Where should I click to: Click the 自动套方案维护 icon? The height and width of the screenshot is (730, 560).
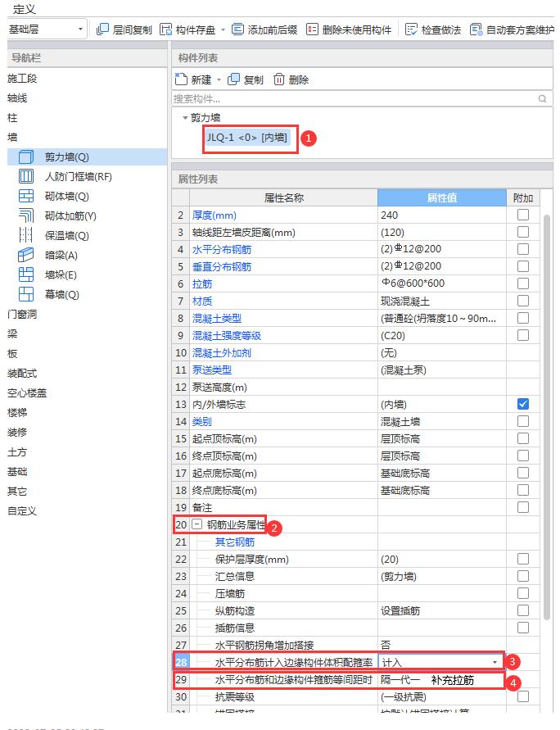pos(476,29)
